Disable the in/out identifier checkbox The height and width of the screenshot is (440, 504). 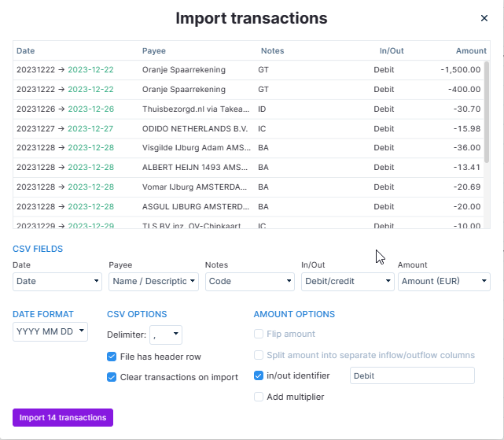259,375
